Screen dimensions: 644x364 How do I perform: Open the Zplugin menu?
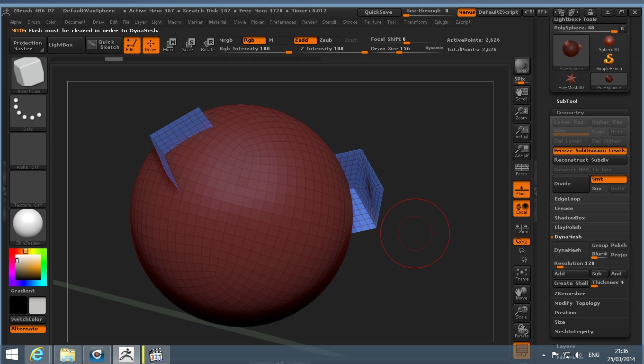coord(441,22)
